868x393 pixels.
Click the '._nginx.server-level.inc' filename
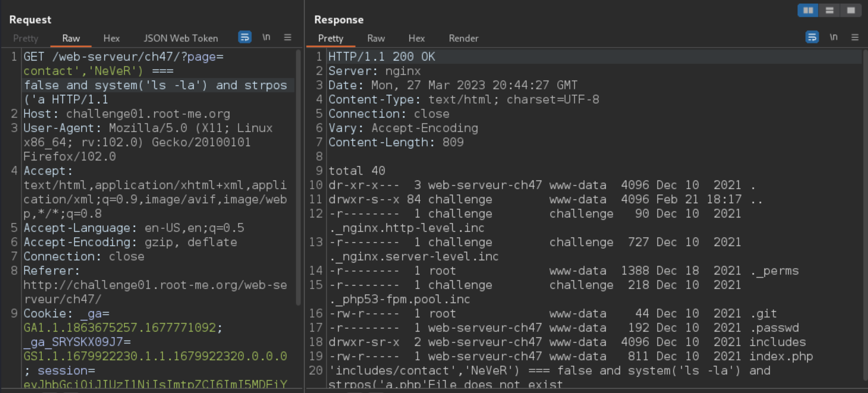(414, 256)
